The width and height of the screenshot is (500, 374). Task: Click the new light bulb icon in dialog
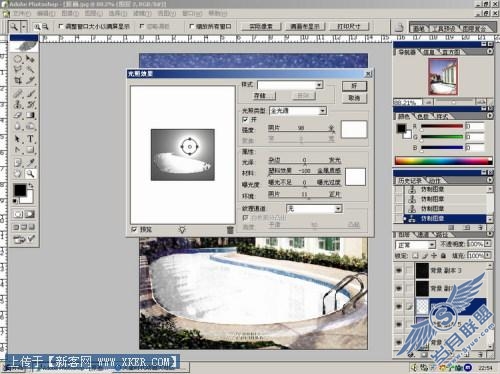pos(182,230)
